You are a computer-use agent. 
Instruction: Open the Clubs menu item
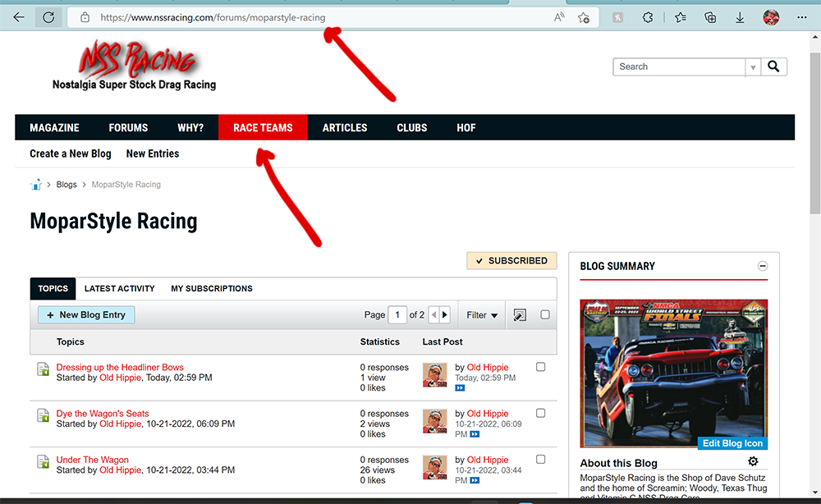(x=412, y=128)
